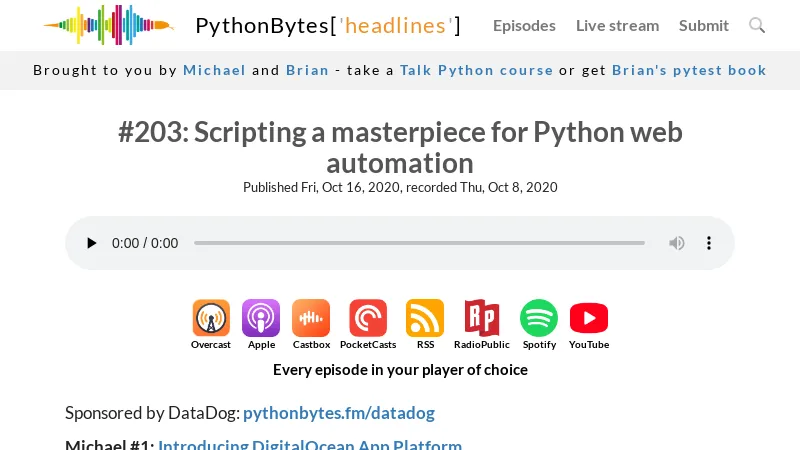The height and width of the screenshot is (450, 800).
Task: Open the Talk Python course link
Action: (476, 70)
